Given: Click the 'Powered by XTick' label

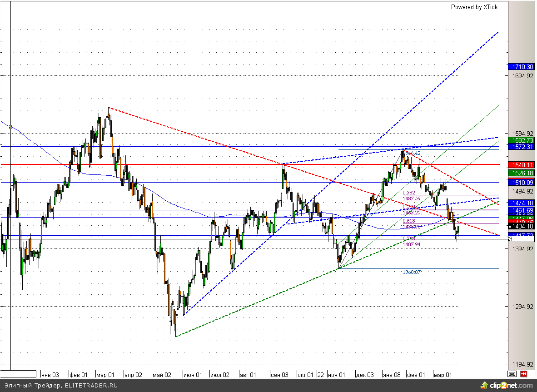Looking at the screenshot, I should click(474, 7).
